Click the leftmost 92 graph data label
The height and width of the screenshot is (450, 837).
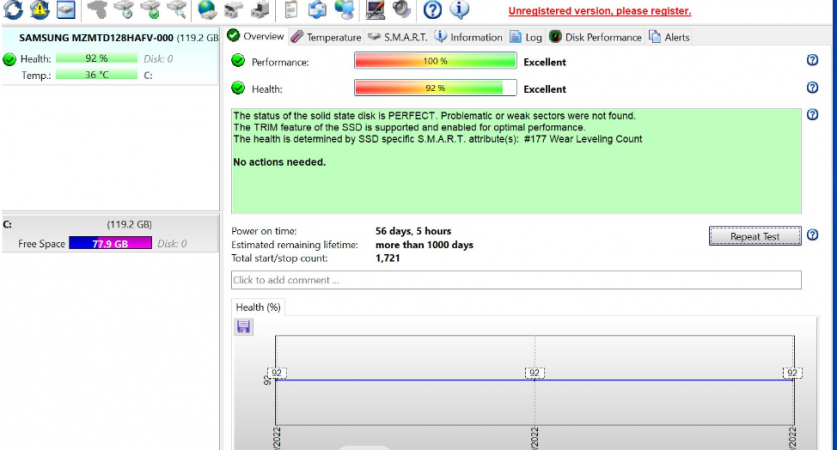(277, 373)
